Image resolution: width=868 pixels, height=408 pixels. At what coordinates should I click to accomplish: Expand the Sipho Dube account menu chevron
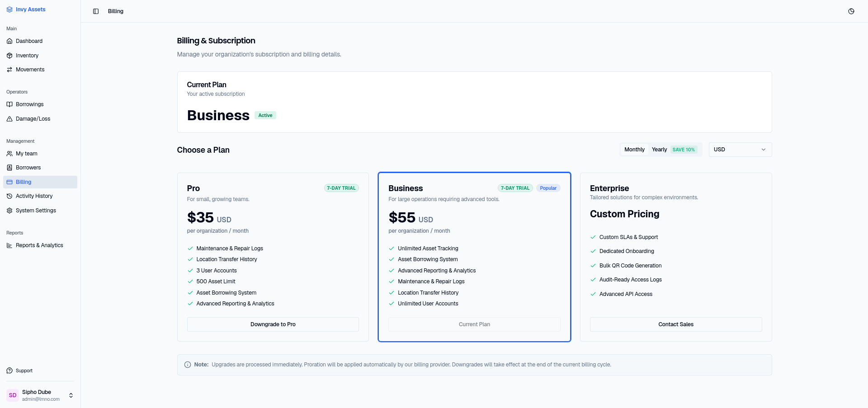(x=71, y=395)
